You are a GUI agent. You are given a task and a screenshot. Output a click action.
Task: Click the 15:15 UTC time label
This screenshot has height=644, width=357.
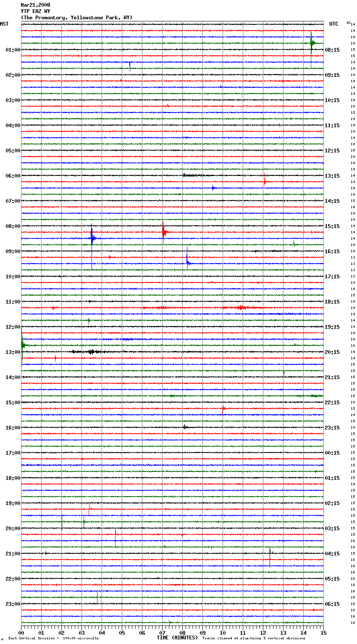[332, 226]
